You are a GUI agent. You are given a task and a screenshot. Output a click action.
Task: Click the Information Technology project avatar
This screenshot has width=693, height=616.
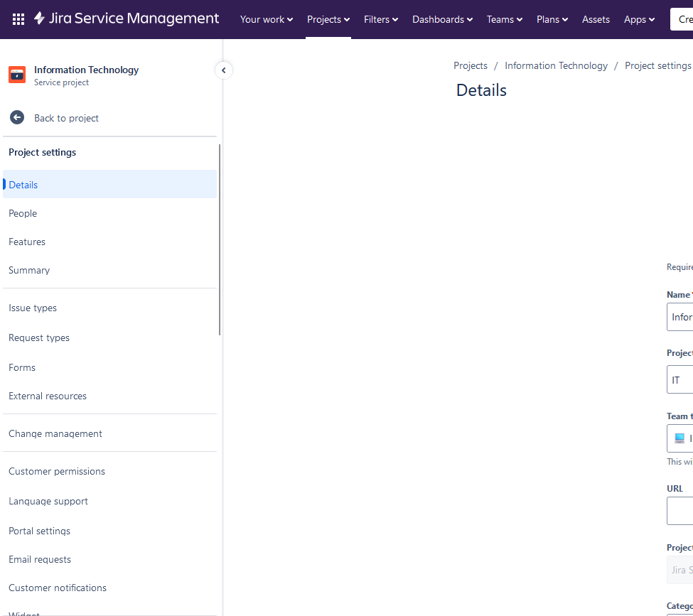click(17, 75)
